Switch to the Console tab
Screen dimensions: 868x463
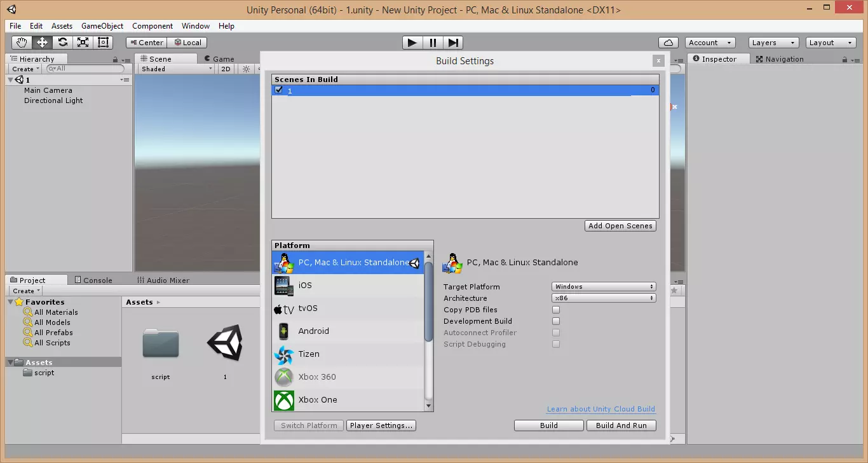coord(93,280)
